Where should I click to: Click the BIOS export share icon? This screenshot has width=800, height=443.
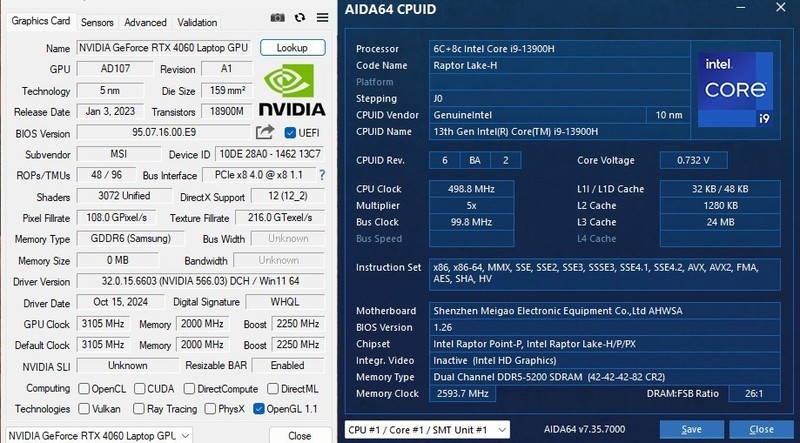tap(265, 132)
